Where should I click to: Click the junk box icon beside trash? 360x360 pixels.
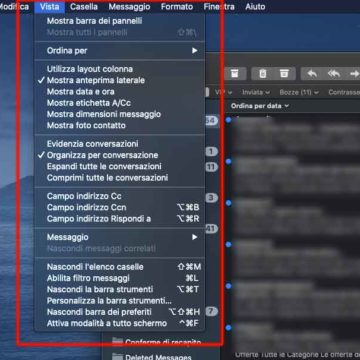(284, 74)
